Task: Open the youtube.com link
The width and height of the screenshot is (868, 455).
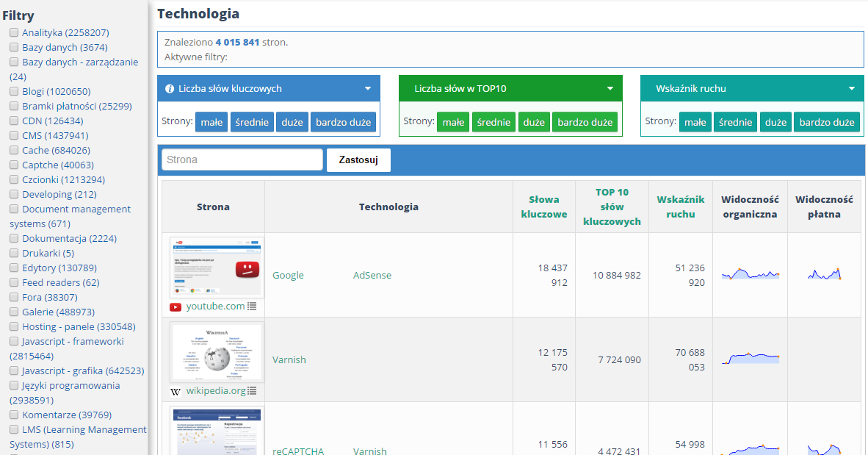Action: point(215,306)
